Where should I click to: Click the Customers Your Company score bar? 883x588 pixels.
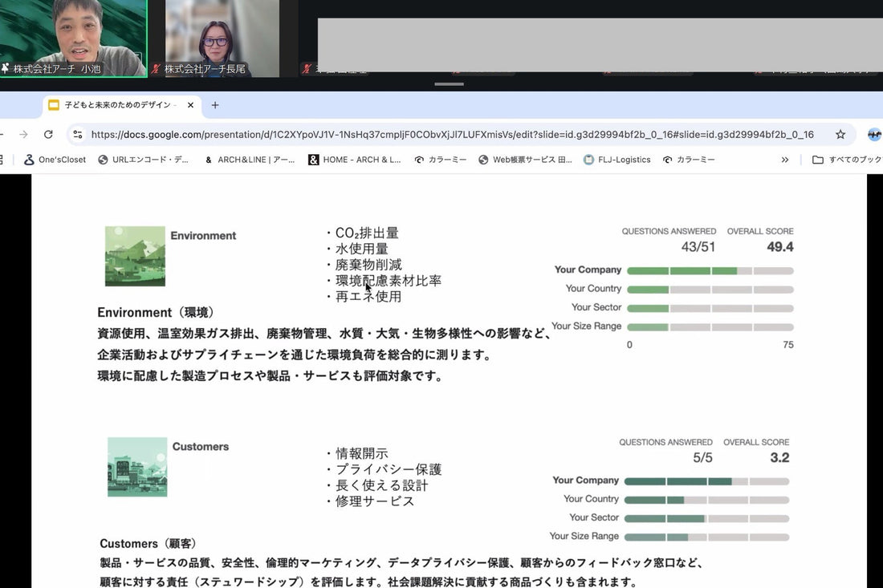pyautogui.click(x=706, y=481)
